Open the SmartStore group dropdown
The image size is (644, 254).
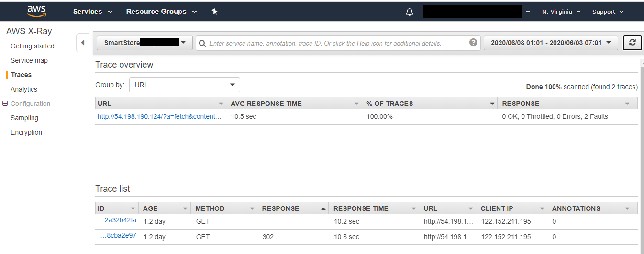point(144,43)
